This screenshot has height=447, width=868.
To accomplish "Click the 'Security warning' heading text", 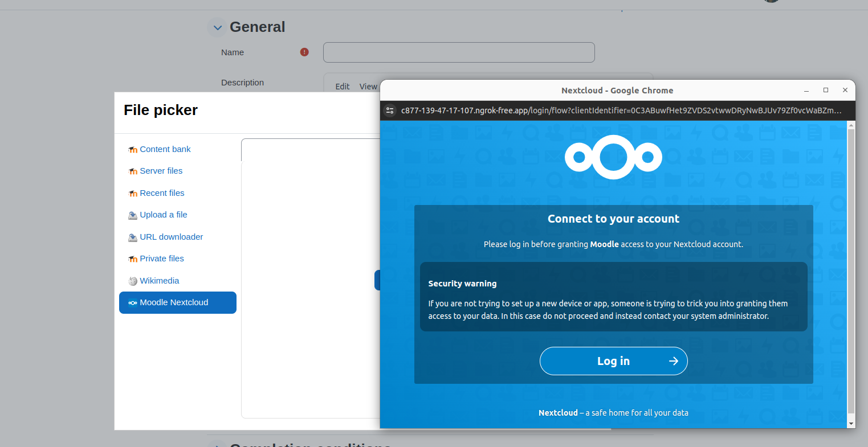I will 462,284.
